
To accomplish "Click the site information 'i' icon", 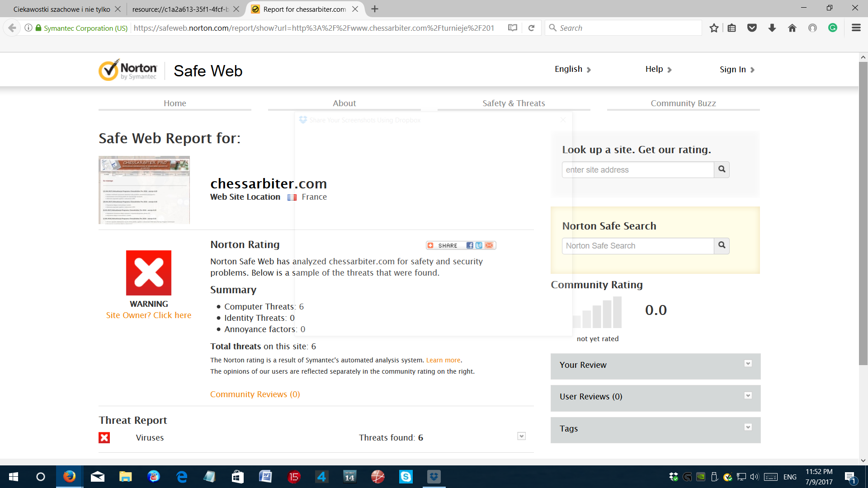I will click(x=28, y=28).
